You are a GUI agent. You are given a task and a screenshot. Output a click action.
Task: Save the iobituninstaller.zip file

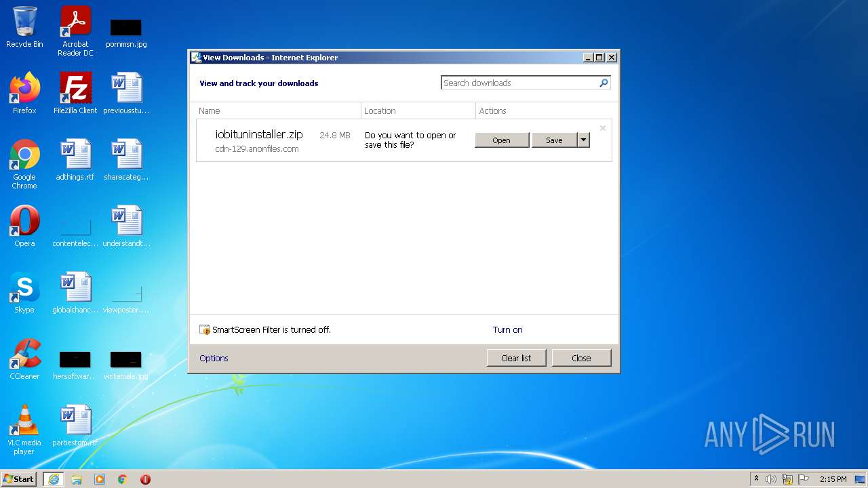554,140
